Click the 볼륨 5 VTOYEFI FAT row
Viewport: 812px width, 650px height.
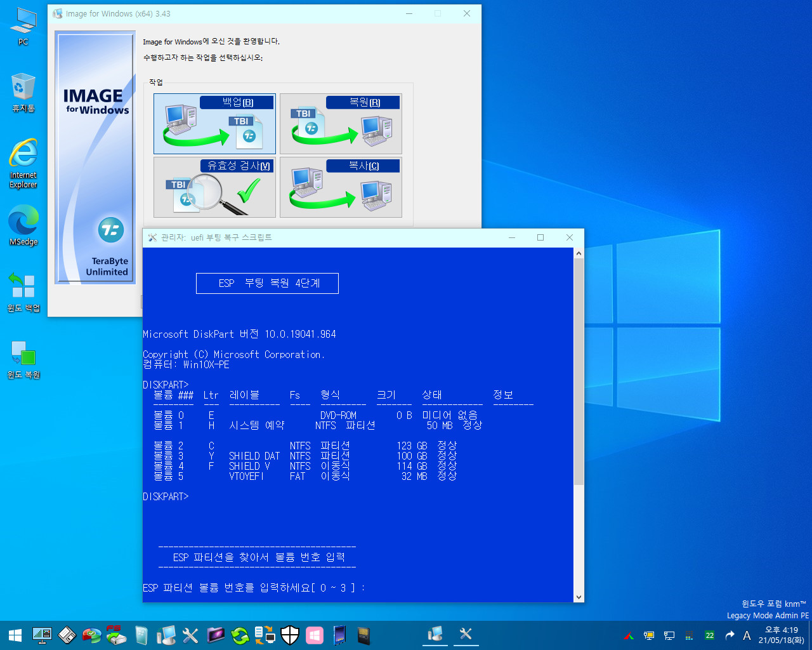coord(304,476)
